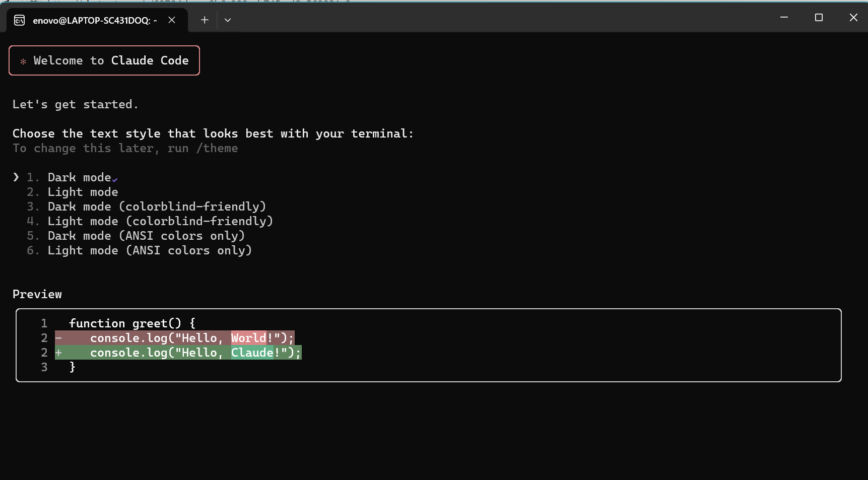This screenshot has height=480, width=868.
Task: Click the green highlighted word Claude
Action: tap(252, 353)
